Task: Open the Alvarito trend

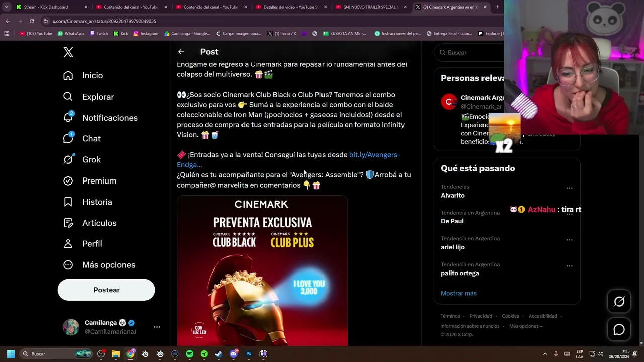Action: click(453, 195)
